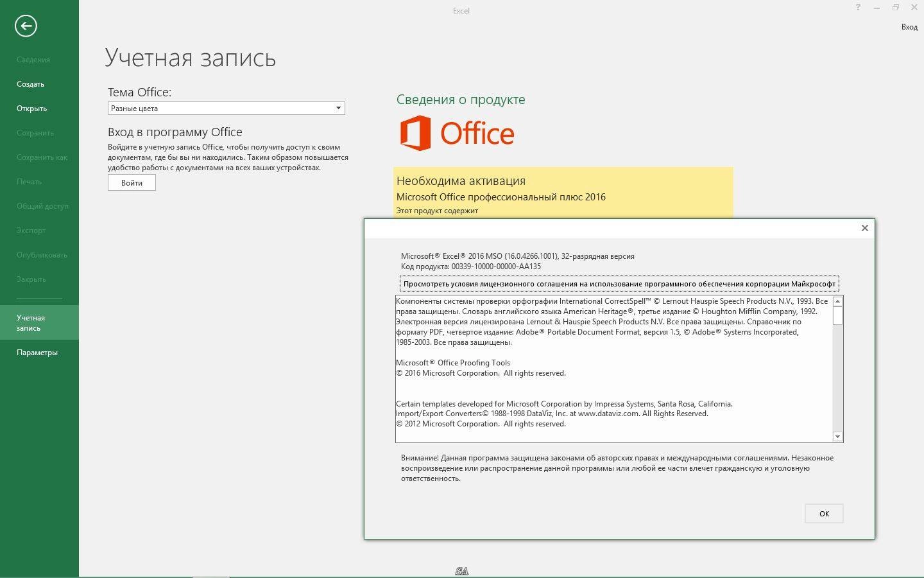Confirm the dialog with OK button

[x=824, y=513]
